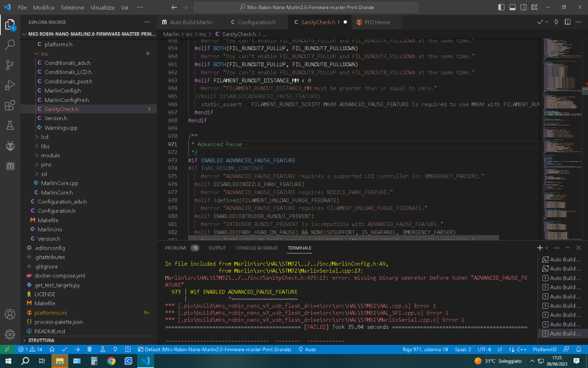
Task: Toggle the bottom panel visibility
Action: (512, 7)
